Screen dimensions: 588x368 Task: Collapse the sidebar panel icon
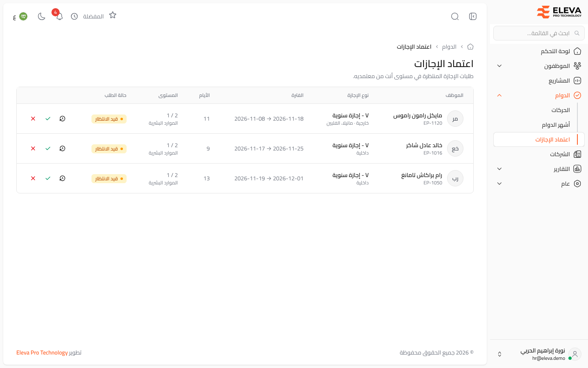(473, 16)
